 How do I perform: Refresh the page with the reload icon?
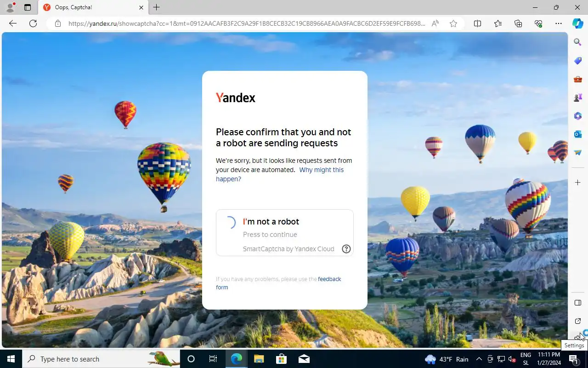pyautogui.click(x=33, y=23)
